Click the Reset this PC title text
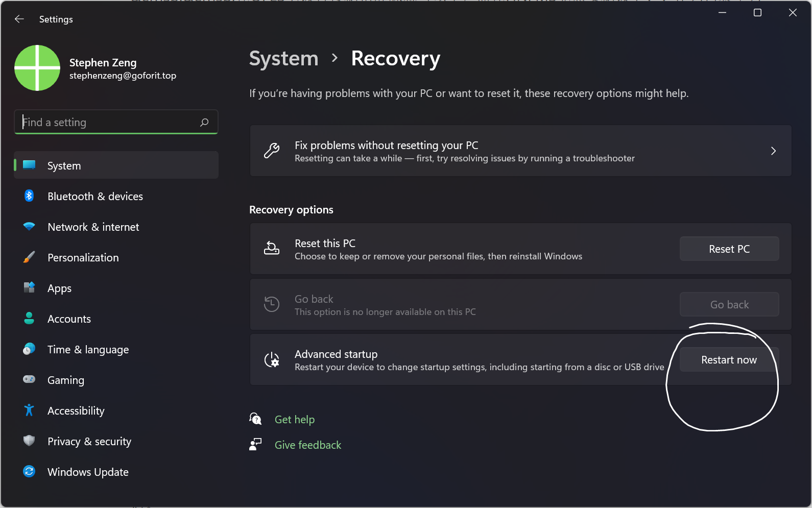Image resolution: width=812 pixels, height=508 pixels. 325,243
